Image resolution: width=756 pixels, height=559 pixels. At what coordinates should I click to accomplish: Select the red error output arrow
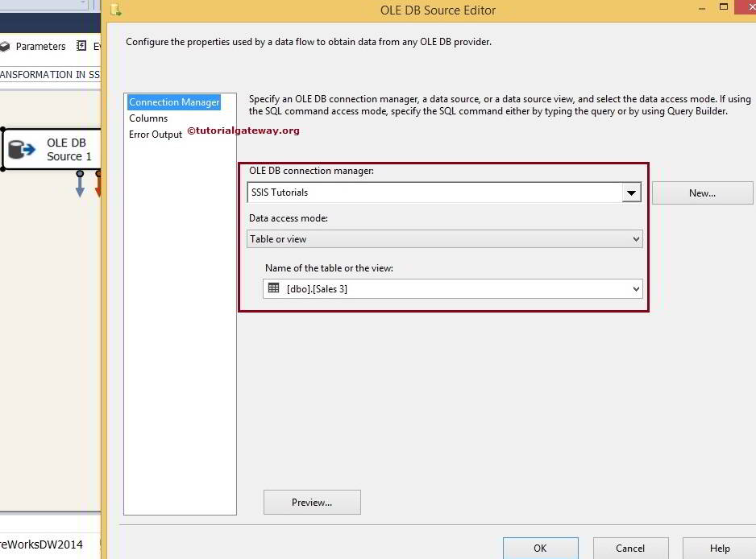click(98, 185)
